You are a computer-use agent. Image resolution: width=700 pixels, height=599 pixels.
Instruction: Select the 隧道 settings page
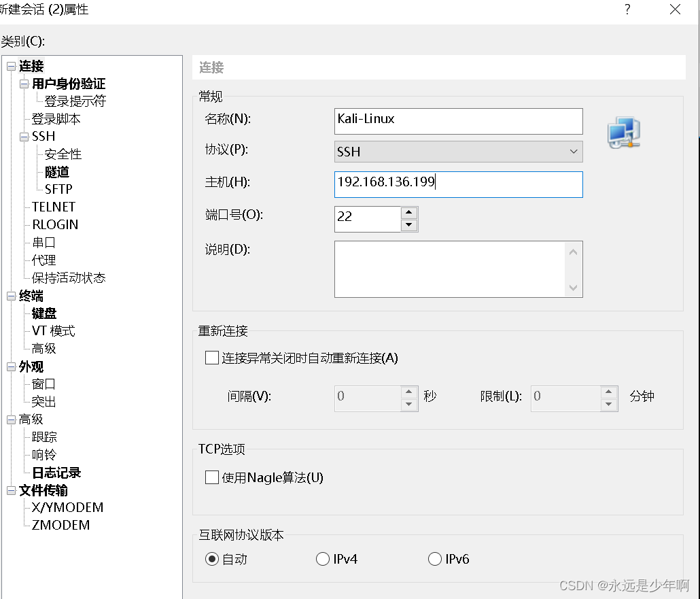point(57,171)
